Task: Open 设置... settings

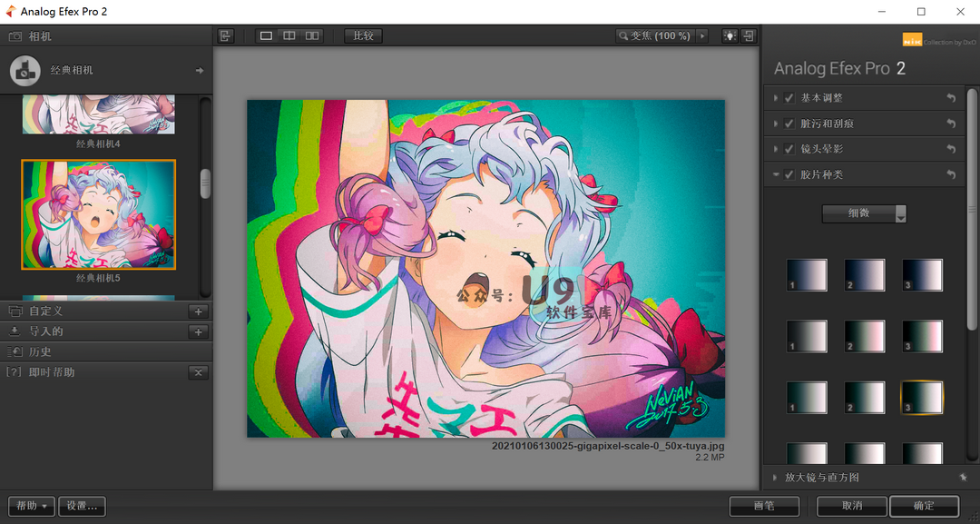Action: (x=82, y=506)
